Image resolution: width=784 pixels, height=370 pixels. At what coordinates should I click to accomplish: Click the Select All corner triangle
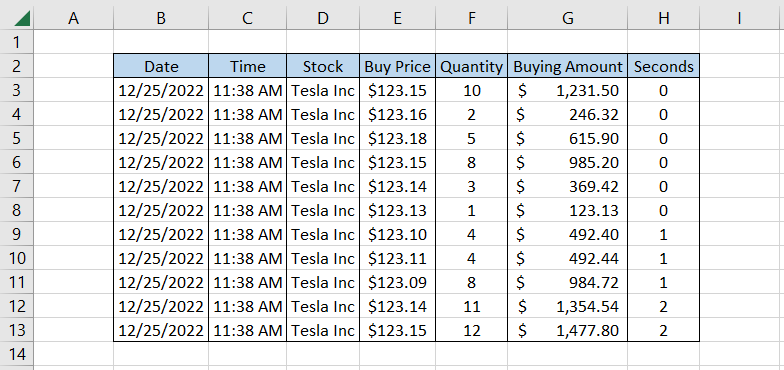pos(22,18)
